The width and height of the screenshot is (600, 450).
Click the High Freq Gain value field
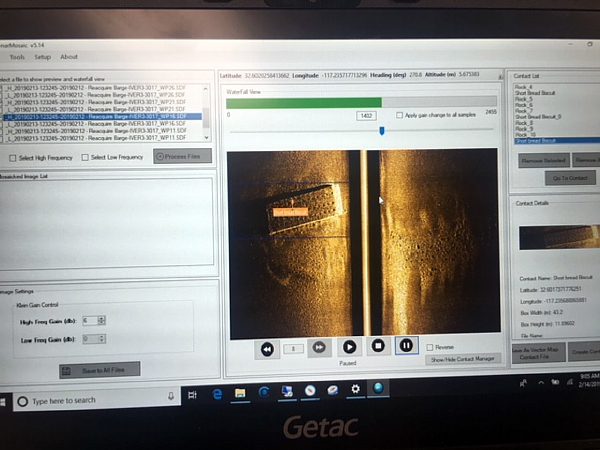click(x=90, y=321)
